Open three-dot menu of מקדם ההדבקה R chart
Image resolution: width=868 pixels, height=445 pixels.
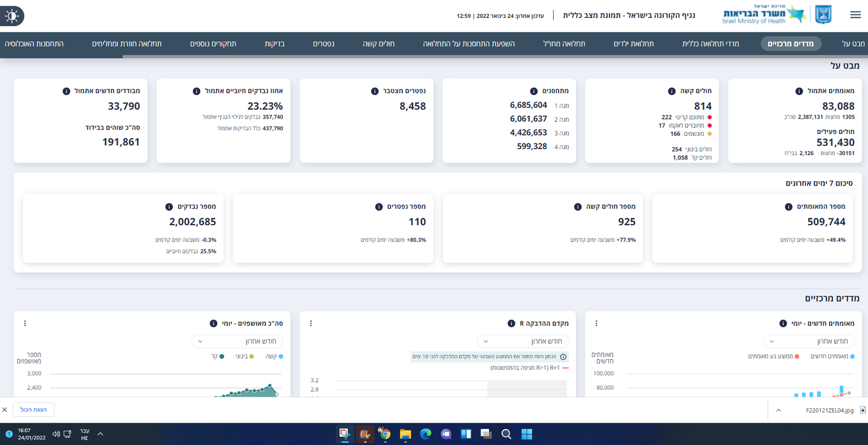pyautogui.click(x=311, y=323)
